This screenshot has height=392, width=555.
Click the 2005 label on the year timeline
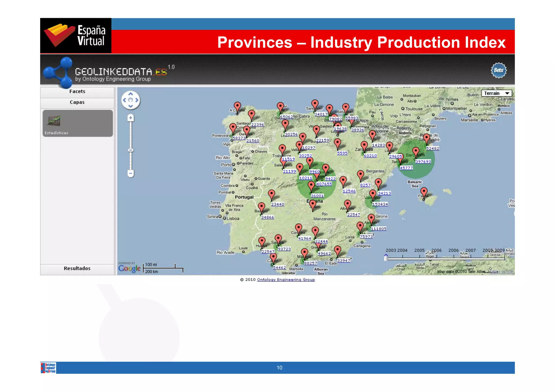tap(419, 250)
